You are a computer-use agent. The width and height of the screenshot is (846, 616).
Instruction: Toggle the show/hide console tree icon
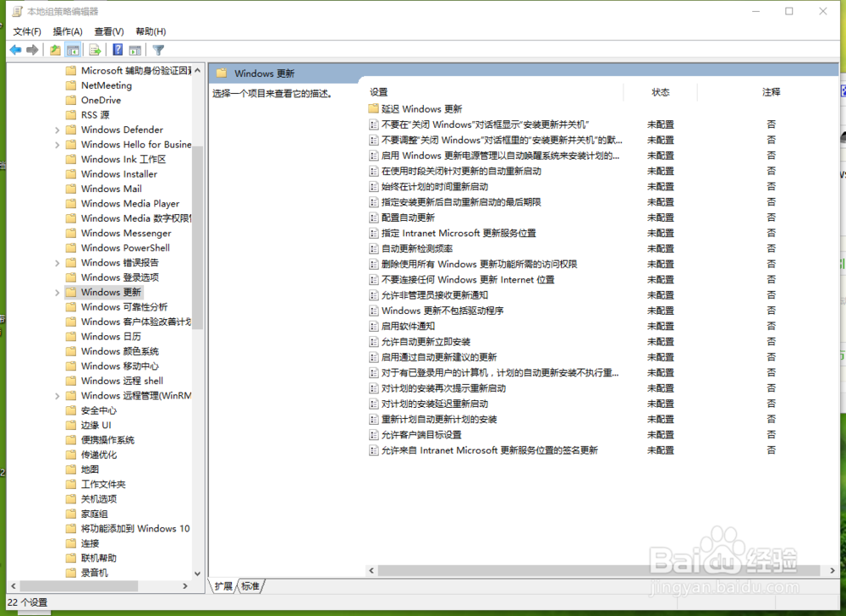73,50
